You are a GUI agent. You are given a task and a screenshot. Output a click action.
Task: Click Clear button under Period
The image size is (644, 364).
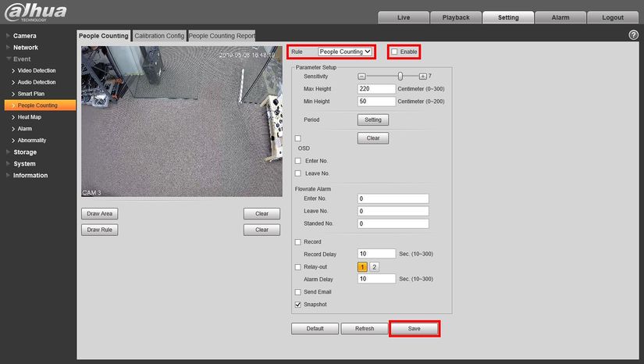373,138
